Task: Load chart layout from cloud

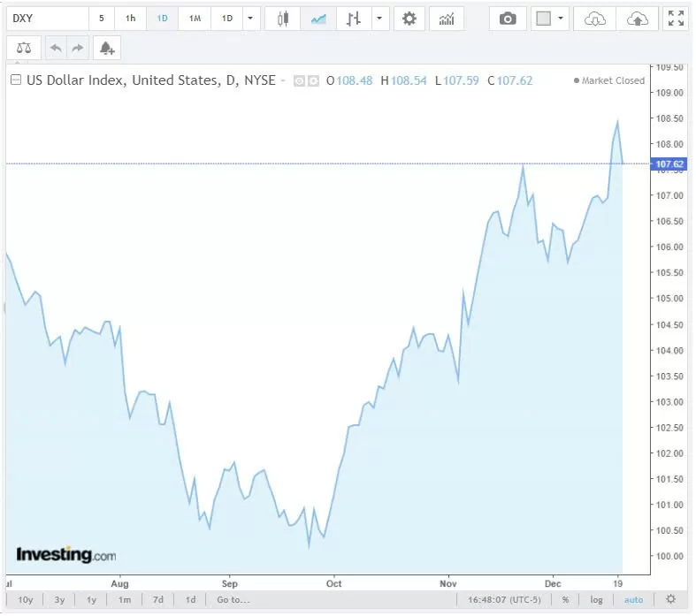Action: click(595, 19)
